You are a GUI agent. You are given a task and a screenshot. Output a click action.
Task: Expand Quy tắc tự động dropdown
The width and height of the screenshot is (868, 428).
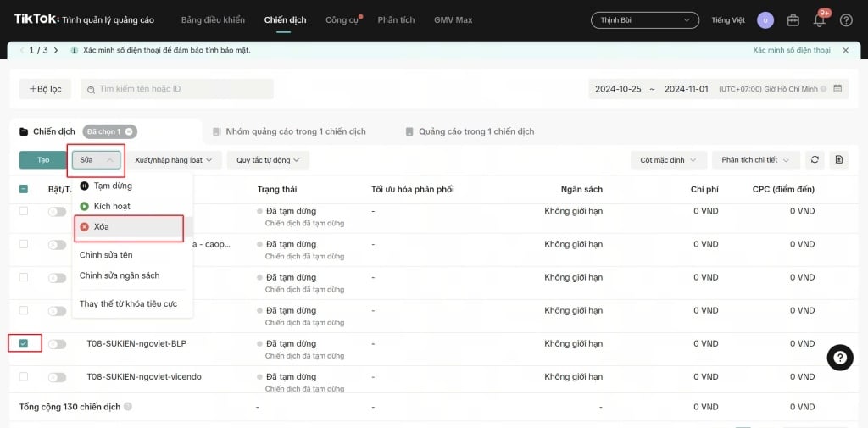pos(268,160)
